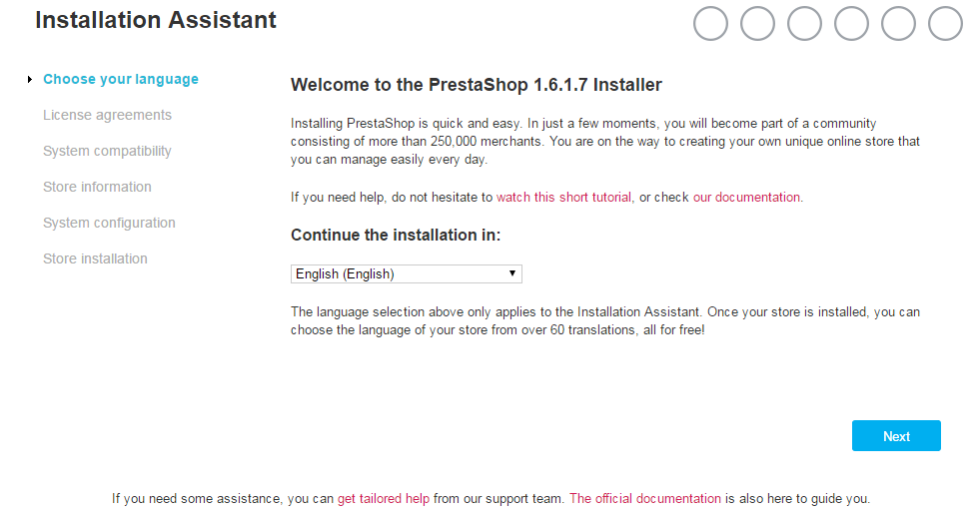
Task: Open our documentation link
Action: tap(746, 198)
